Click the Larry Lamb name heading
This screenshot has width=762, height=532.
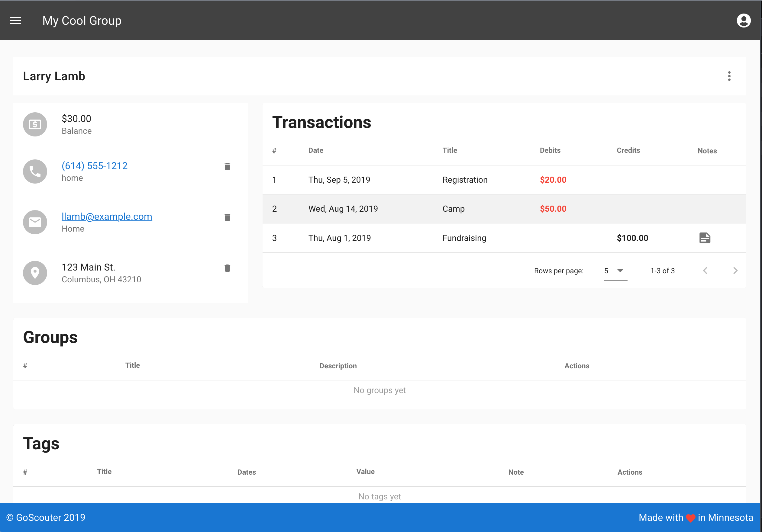coord(54,76)
